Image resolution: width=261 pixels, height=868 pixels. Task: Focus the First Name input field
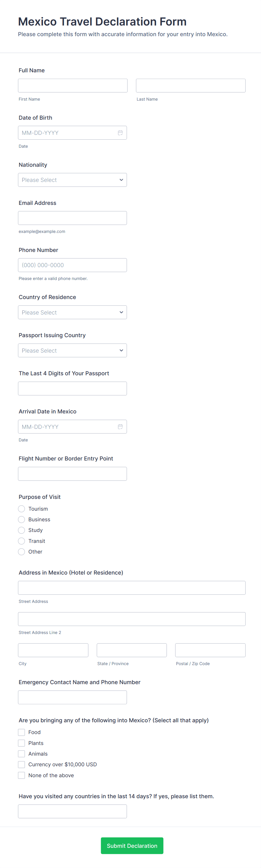click(x=73, y=85)
